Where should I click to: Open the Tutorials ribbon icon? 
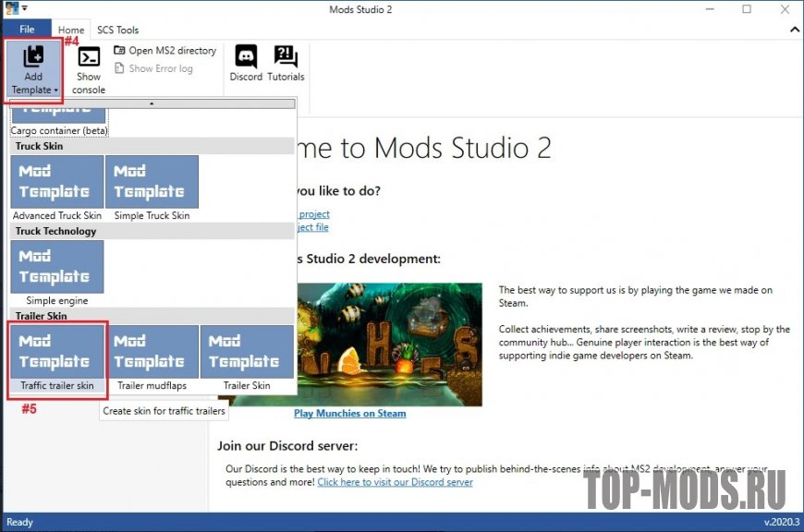[x=286, y=64]
